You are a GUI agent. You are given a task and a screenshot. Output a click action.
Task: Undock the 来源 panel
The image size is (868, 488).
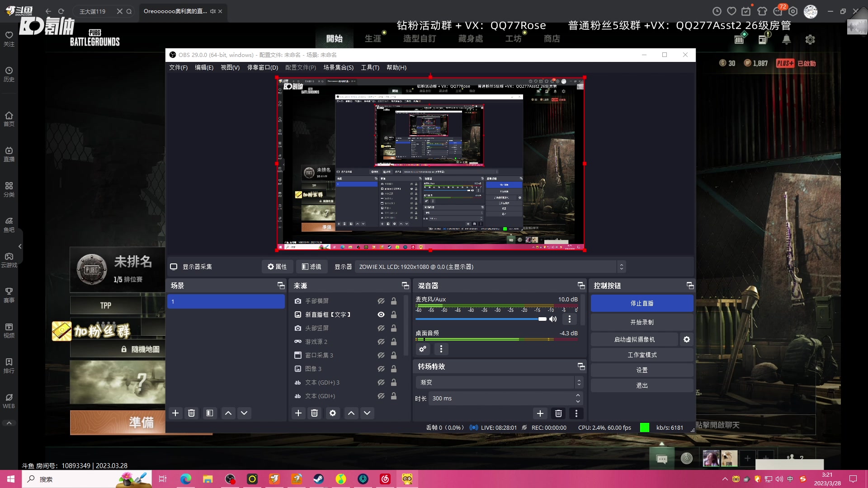click(x=405, y=286)
